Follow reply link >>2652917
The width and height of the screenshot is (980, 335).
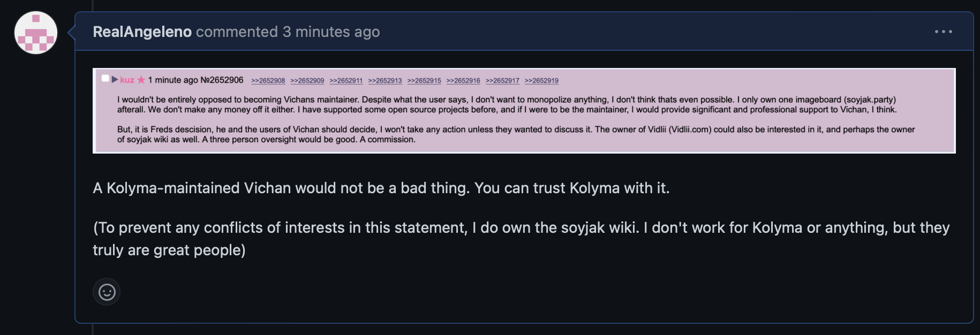coord(502,81)
